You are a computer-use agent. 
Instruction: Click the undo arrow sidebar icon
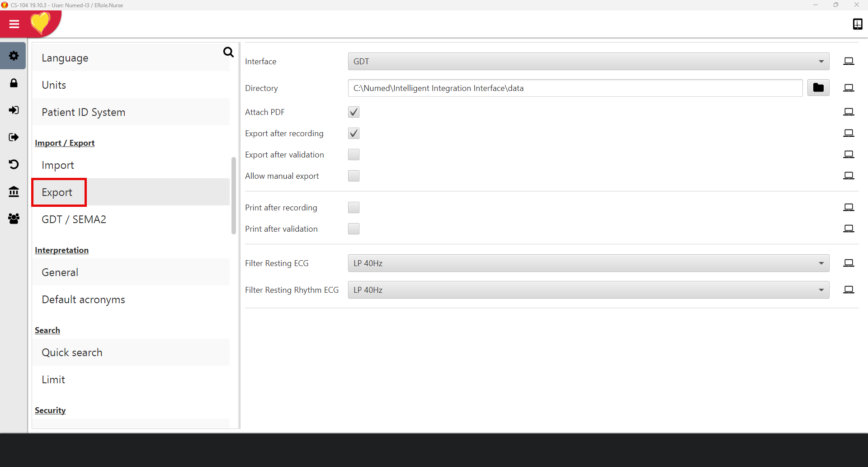(x=14, y=164)
